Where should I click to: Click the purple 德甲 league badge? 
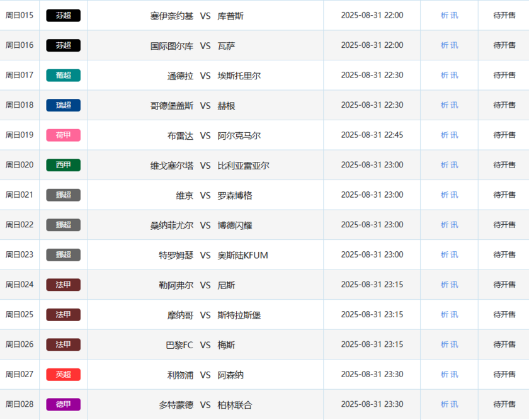coord(63,404)
